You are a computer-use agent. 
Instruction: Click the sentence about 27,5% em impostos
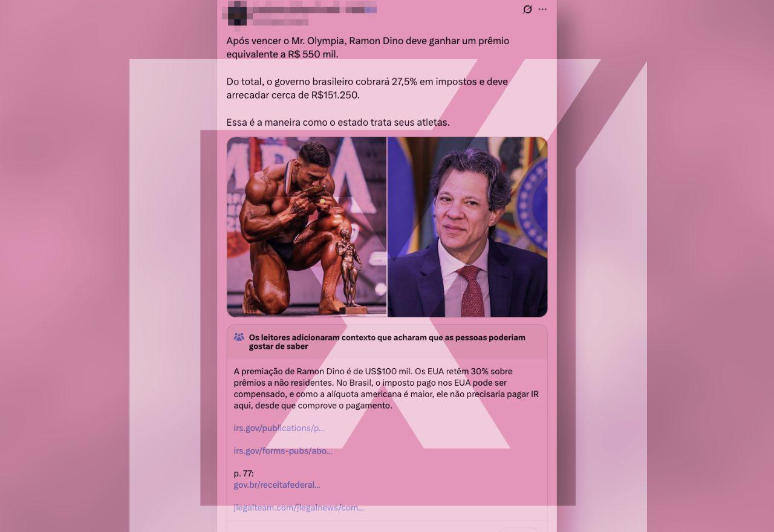tap(367, 88)
